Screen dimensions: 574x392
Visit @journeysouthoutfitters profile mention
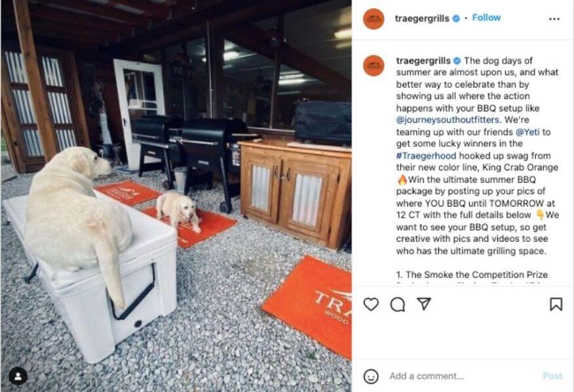447,120
